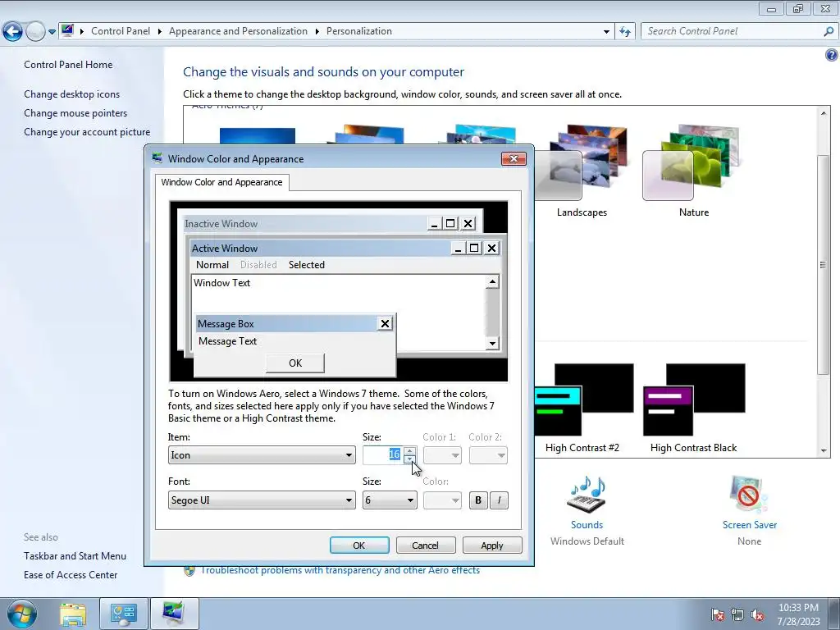Click the Selected menu item in preview
This screenshot has width=840, height=630.
coord(307,265)
